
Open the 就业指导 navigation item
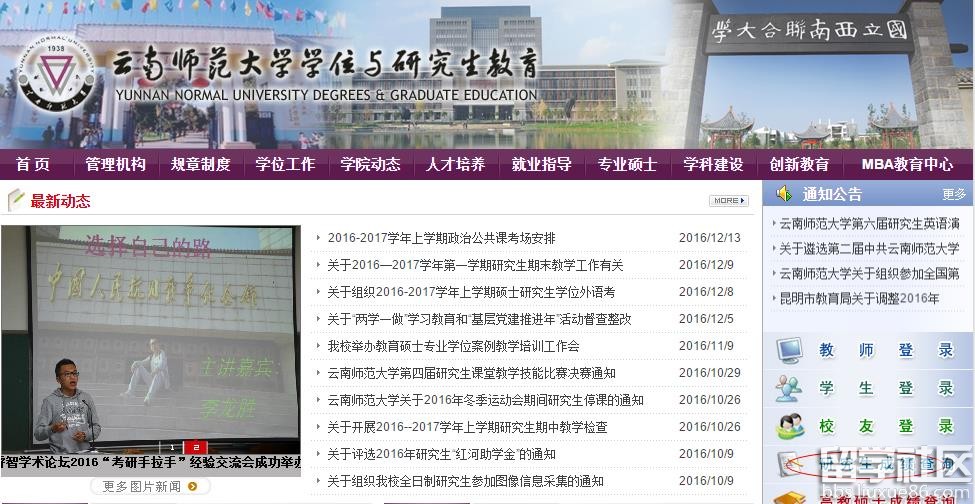[541, 164]
